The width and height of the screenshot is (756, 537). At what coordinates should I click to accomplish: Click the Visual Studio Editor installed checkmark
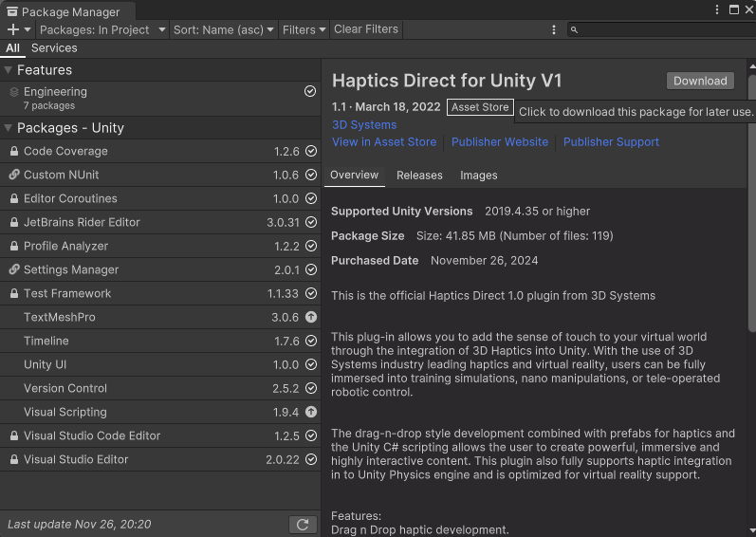click(311, 460)
